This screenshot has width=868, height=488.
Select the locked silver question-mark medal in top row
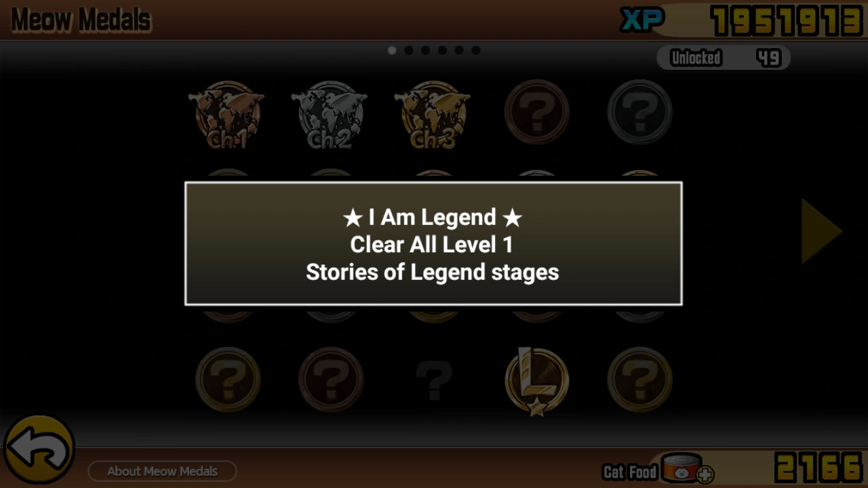tap(639, 112)
